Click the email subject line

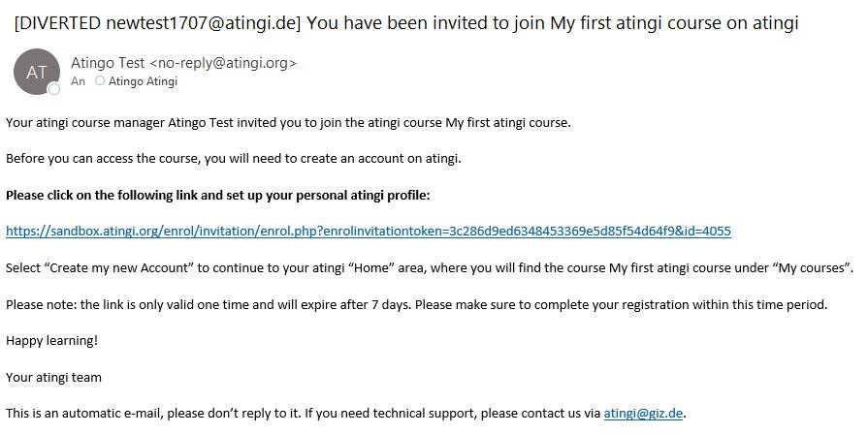(x=405, y=23)
